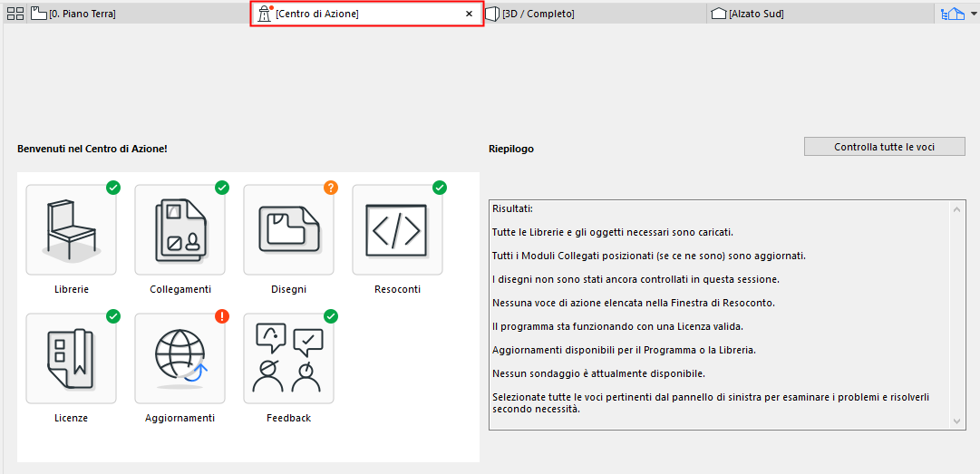Open the Feedback people icon tile
This screenshot has width=980, height=474.
click(289, 359)
